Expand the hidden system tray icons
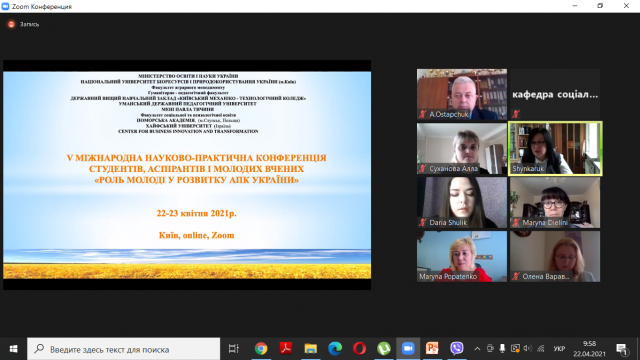The width and height of the screenshot is (640, 360). tap(477, 349)
